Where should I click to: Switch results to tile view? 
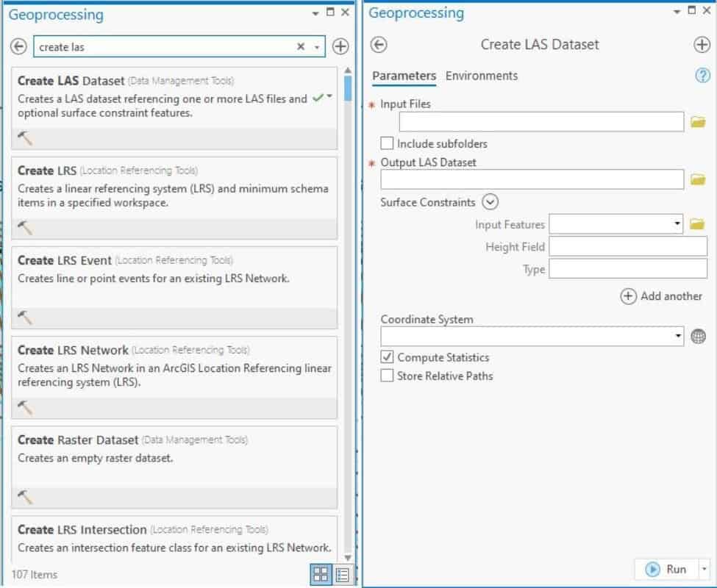(321, 574)
